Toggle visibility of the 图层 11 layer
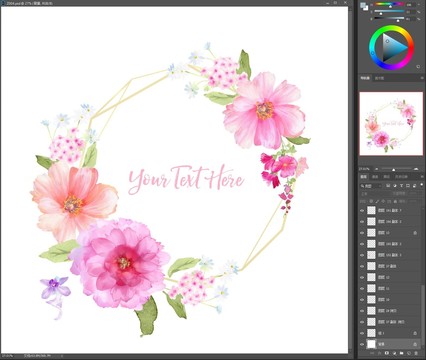This screenshot has width=426, height=360. [362, 288]
